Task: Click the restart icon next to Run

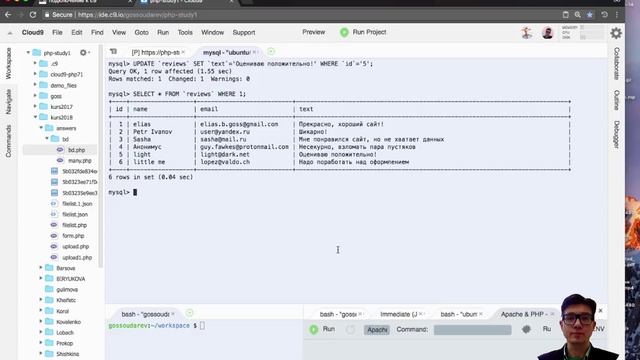Action: coord(351,329)
